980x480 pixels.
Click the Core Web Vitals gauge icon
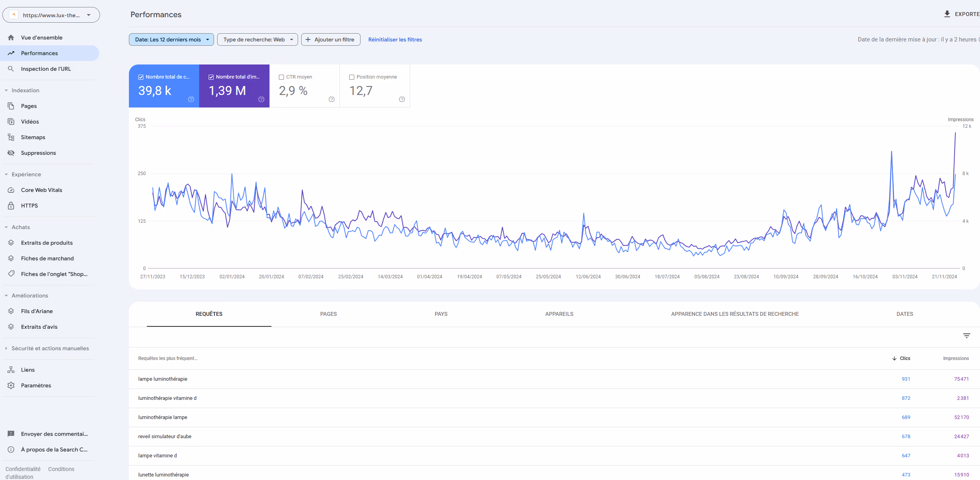(x=11, y=190)
